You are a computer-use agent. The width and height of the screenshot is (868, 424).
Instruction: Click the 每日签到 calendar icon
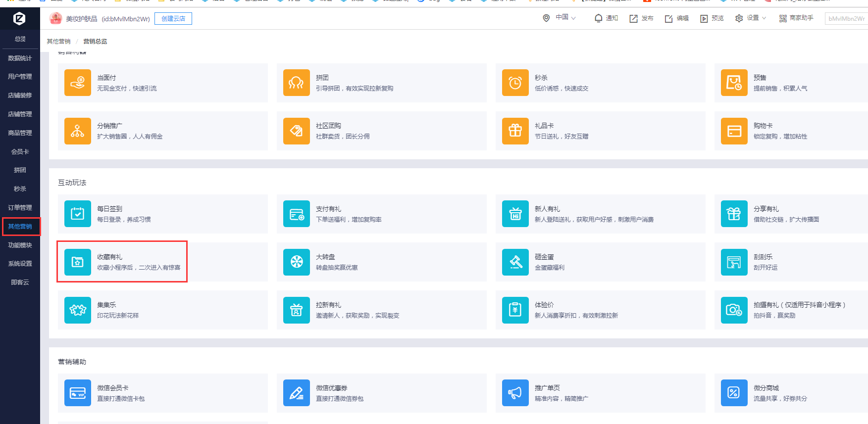click(x=78, y=214)
